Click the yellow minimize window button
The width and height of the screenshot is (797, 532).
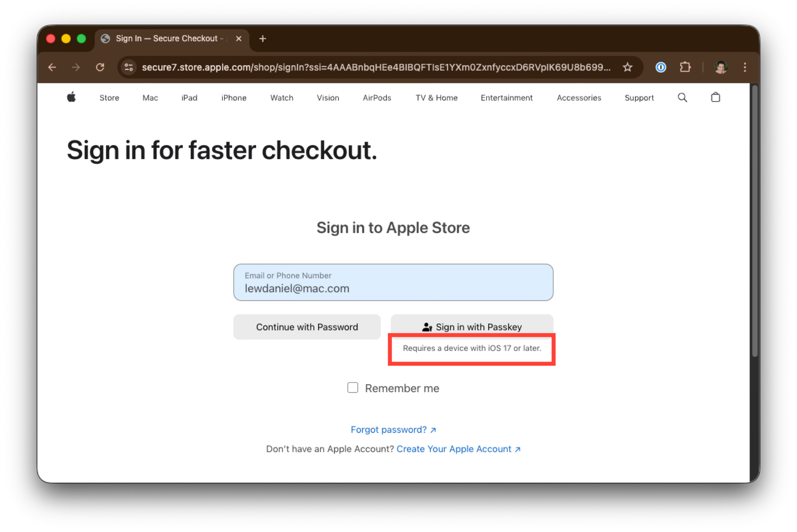pyautogui.click(x=66, y=39)
